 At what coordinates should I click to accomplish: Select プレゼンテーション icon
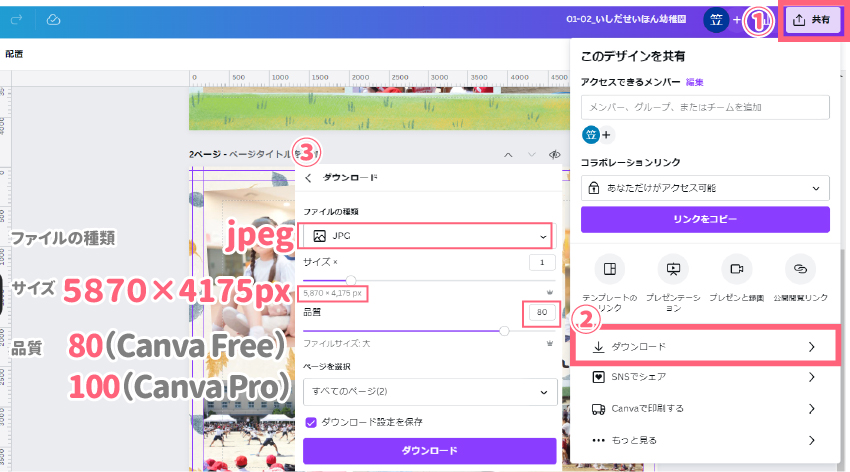673,269
